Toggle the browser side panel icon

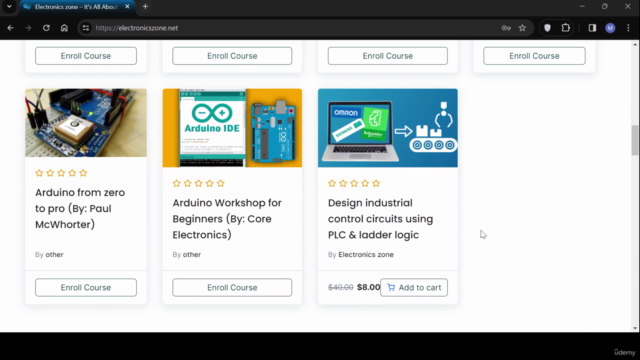point(592,28)
